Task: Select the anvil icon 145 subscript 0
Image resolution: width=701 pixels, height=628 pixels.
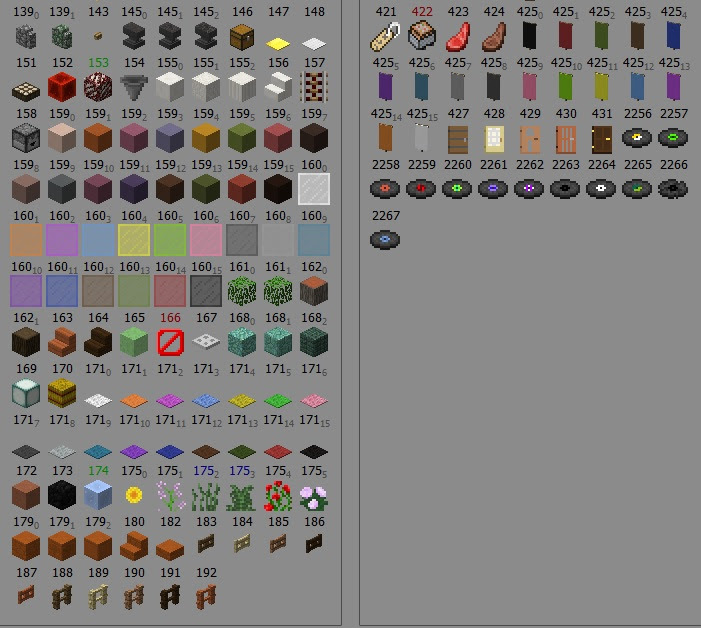Action: [134, 37]
